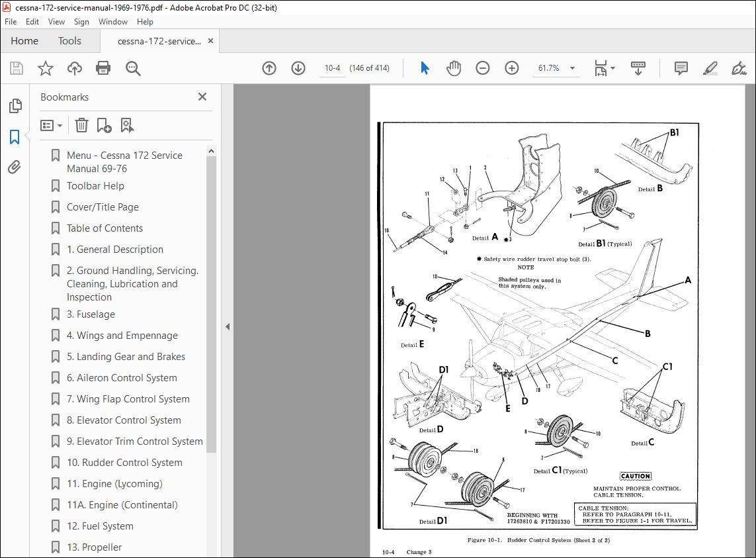Open 12. Fuel System bookmark
Image resolution: width=756 pixels, height=558 pixels.
100,526
